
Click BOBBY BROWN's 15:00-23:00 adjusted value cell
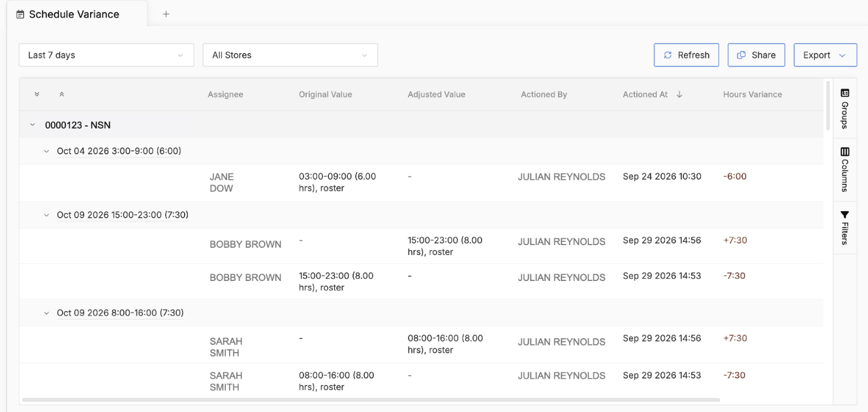[445, 246]
